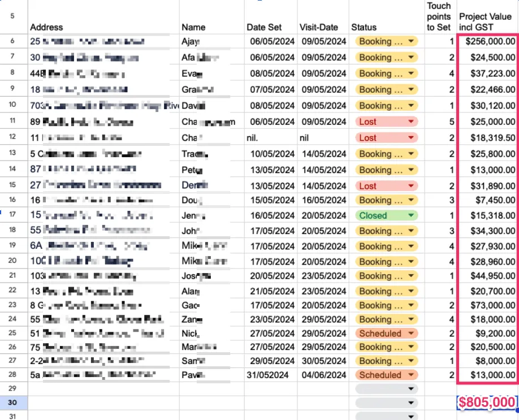Select the Date Set header cell
Viewport: 519px width, 420px height.
271,17
